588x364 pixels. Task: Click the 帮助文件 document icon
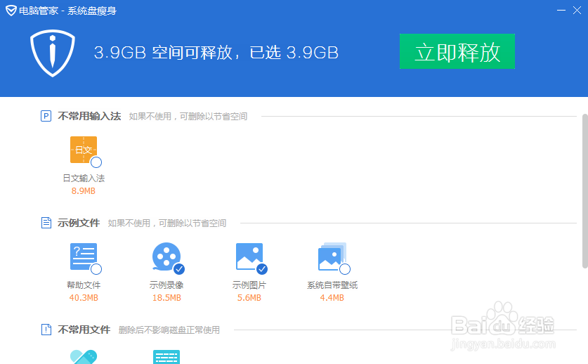point(84,256)
